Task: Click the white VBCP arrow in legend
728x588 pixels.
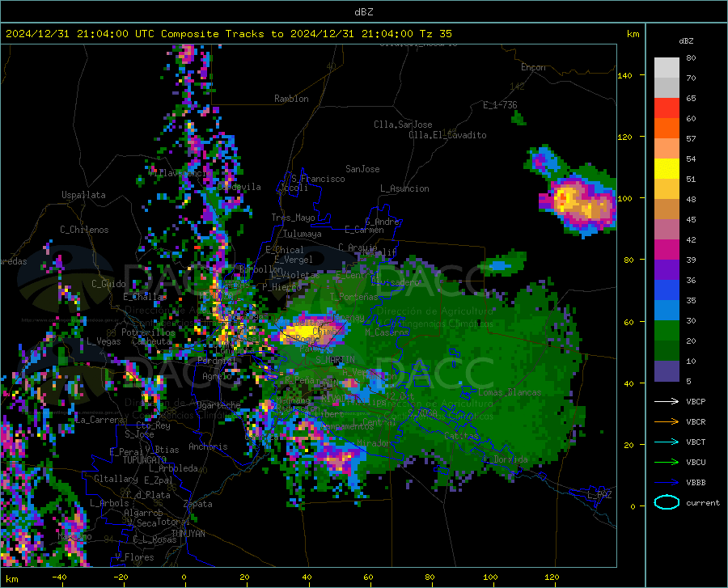Action: coord(667,401)
